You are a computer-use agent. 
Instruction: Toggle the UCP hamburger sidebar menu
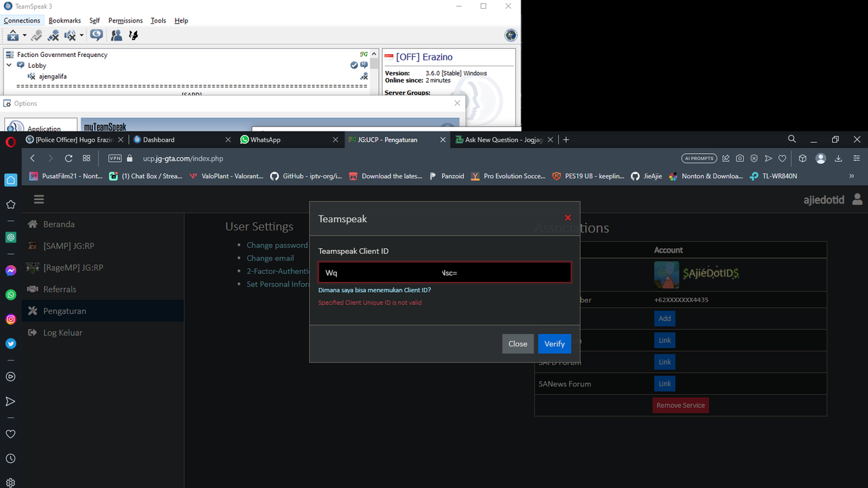(x=39, y=199)
